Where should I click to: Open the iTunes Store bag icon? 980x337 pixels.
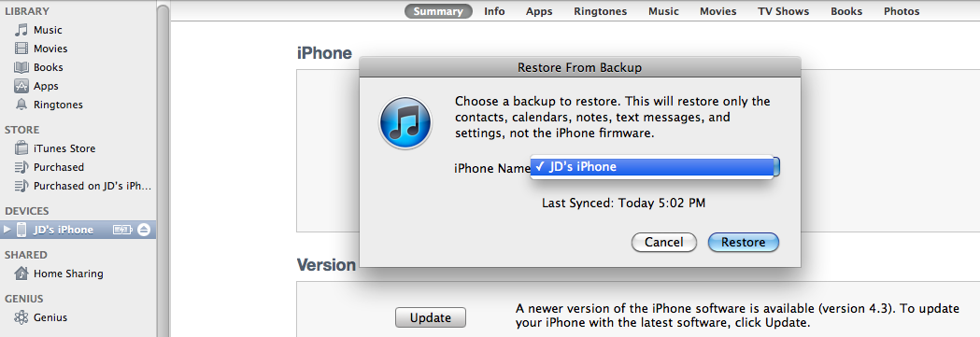[x=21, y=148]
